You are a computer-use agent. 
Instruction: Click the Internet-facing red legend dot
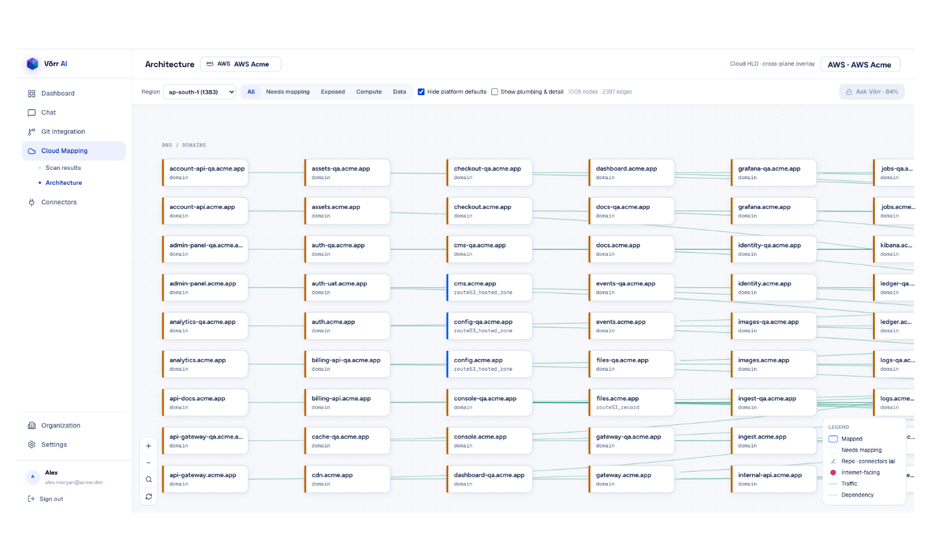coord(833,473)
